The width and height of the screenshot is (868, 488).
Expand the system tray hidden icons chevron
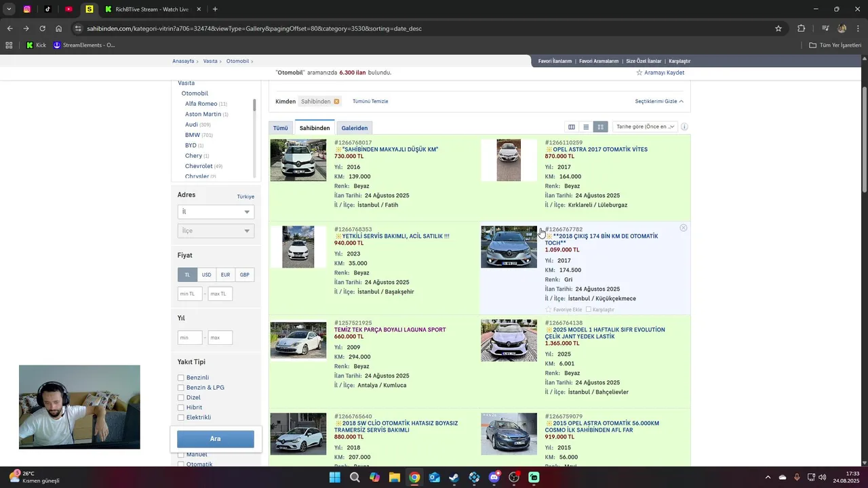click(768, 477)
